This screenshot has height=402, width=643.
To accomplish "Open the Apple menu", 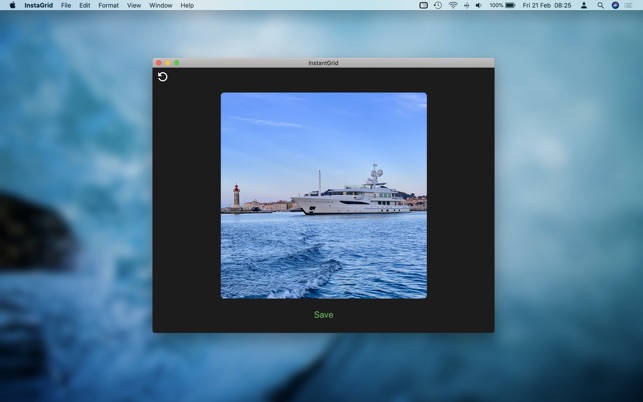I will coord(12,5).
